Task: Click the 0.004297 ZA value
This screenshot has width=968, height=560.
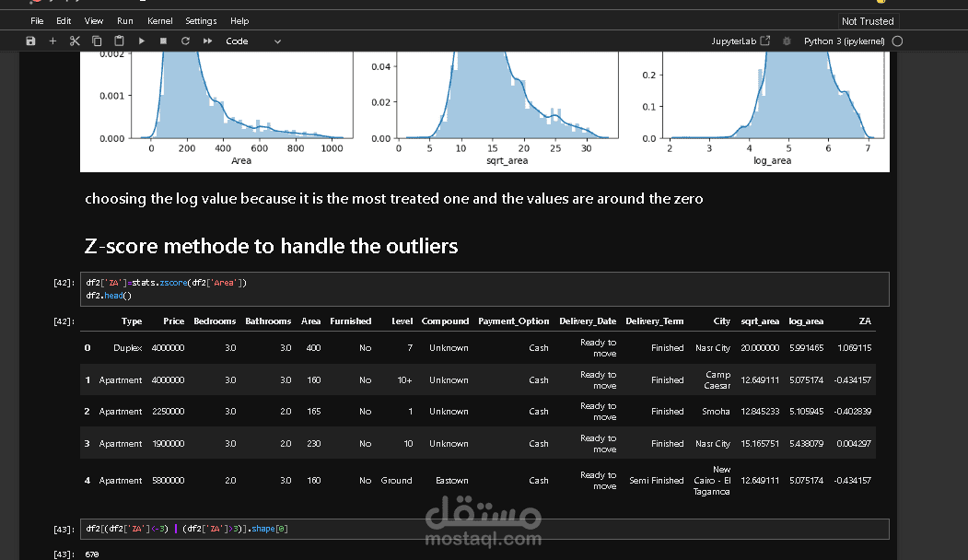Action: 854,444
